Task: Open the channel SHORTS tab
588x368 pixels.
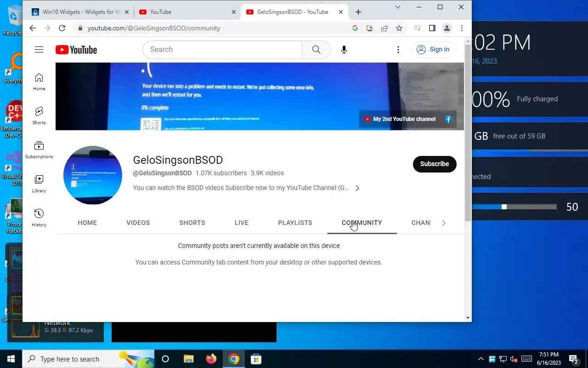Action: (x=192, y=223)
